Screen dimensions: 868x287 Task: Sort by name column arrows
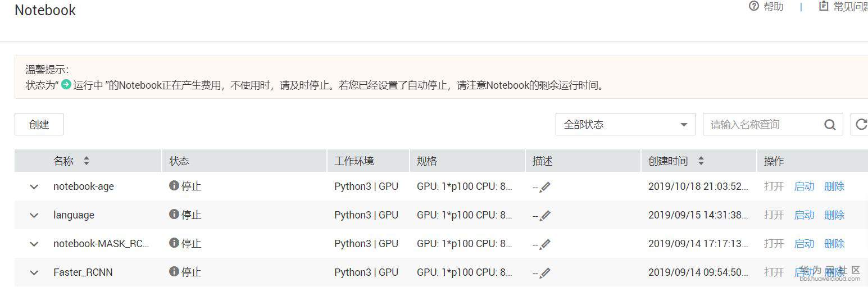[x=87, y=161]
